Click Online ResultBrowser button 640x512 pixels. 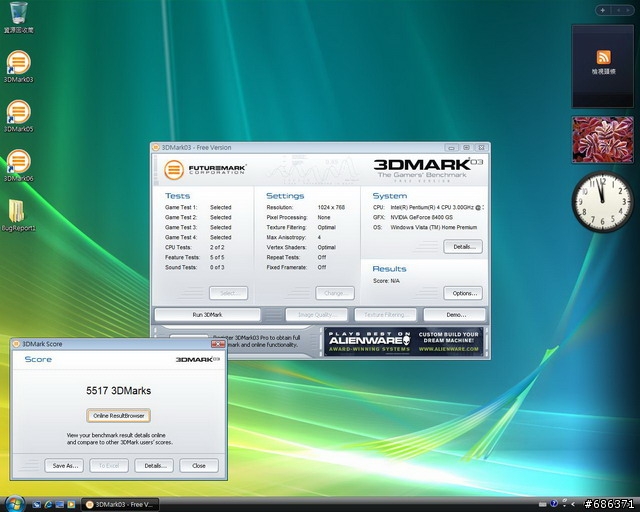118,416
